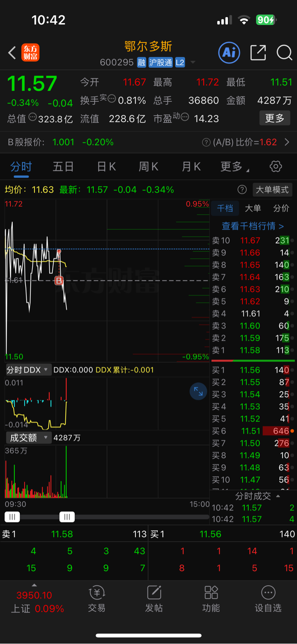Viewport: 297px width, 644px height.
Task: Select 卖5 11.62 order row
Action: [x=253, y=301]
